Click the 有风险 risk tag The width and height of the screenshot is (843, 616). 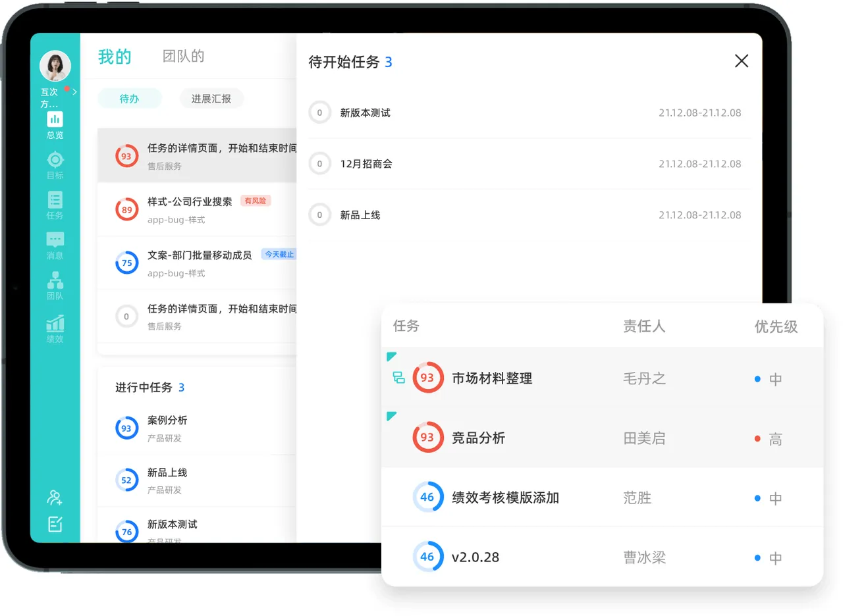pyautogui.click(x=256, y=201)
